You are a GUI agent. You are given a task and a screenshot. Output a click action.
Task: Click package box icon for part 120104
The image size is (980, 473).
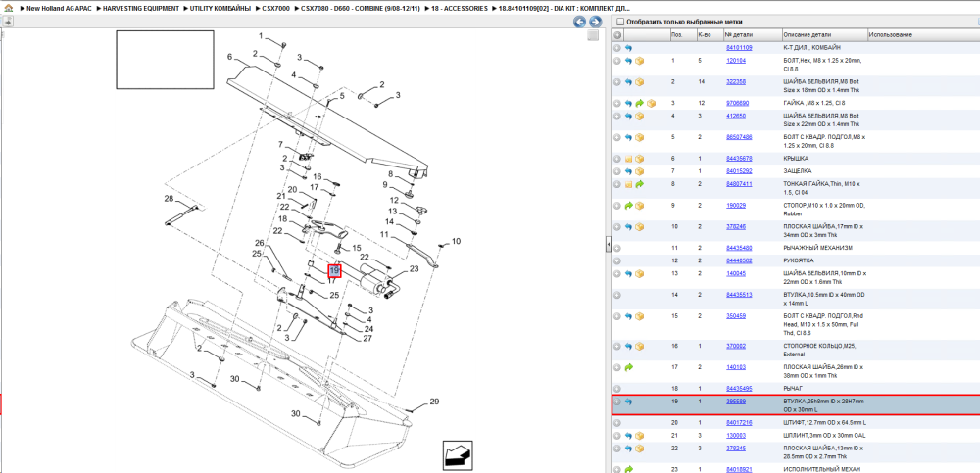640,62
